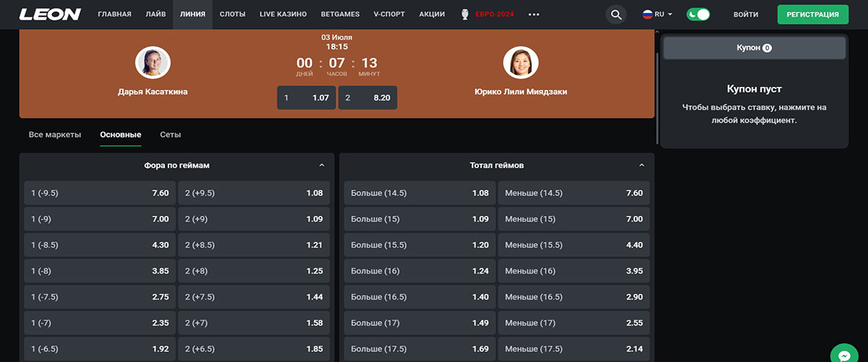868x362 pixels.
Task: Pick Меньше (15.5) at 4.40
Action: click(574, 245)
